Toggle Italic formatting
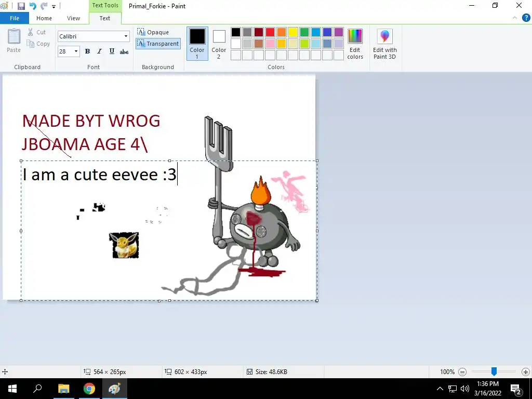 99,51
